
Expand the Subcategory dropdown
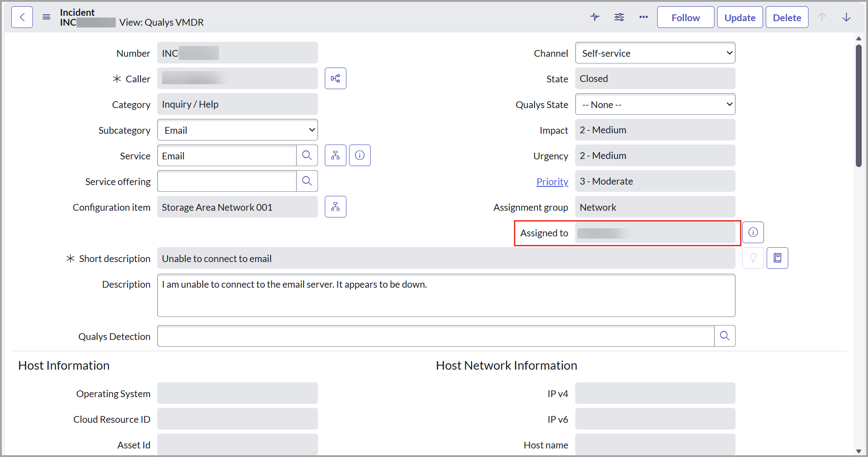pyautogui.click(x=237, y=130)
